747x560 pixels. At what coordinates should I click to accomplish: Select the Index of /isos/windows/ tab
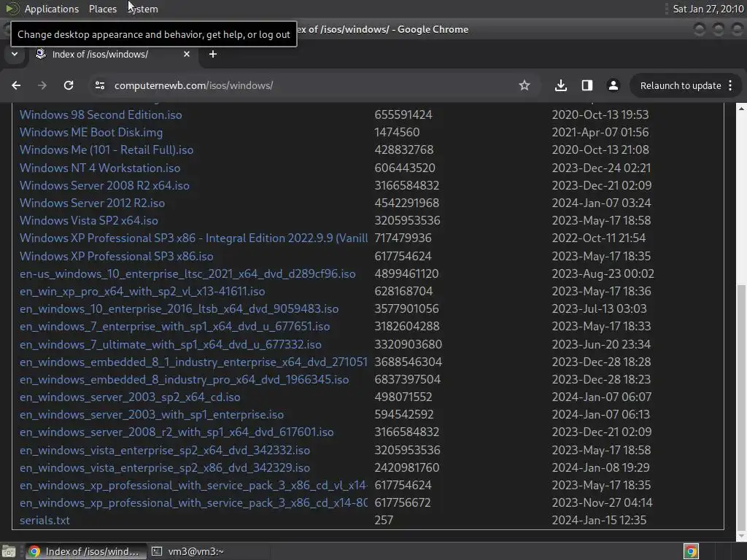(112, 54)
